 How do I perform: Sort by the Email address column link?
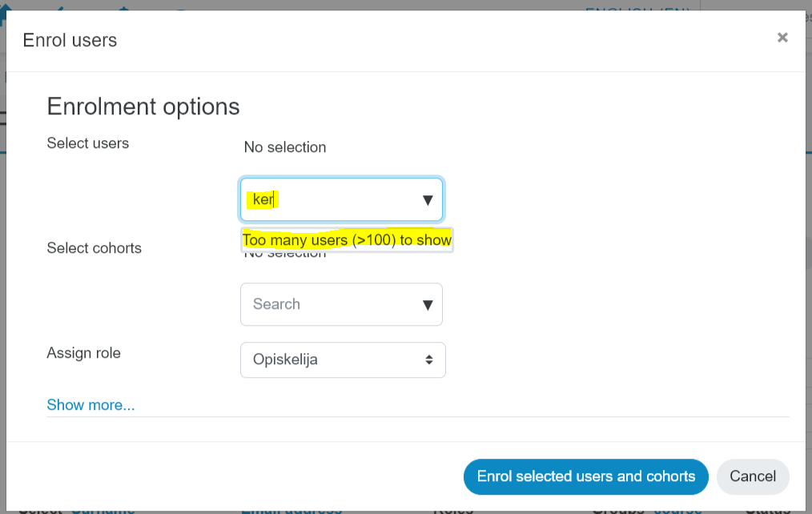(291, 511)
